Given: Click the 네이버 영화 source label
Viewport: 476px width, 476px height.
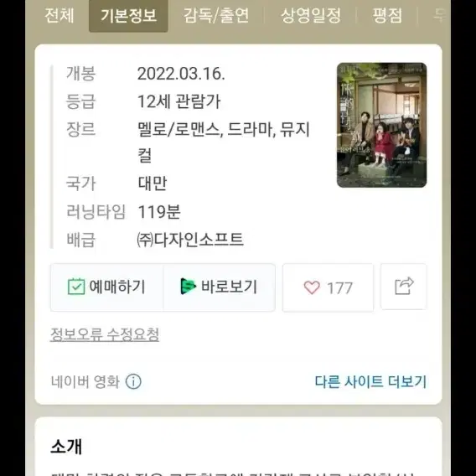Looking at the screenshot, I should [85, 381].
